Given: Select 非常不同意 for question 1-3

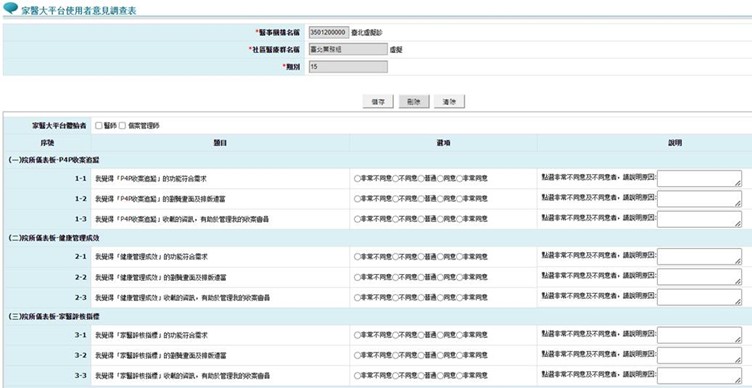Looking at the screenshot, I should pyautogui.click(x=357, y=219).
